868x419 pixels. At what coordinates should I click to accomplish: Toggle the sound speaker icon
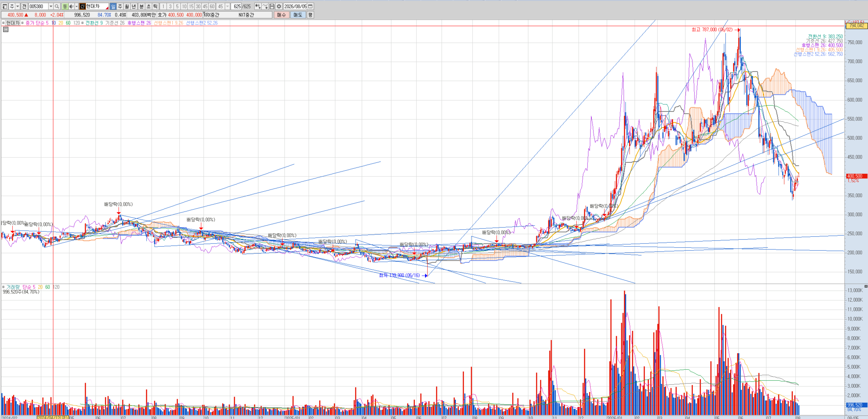point(72,6)
